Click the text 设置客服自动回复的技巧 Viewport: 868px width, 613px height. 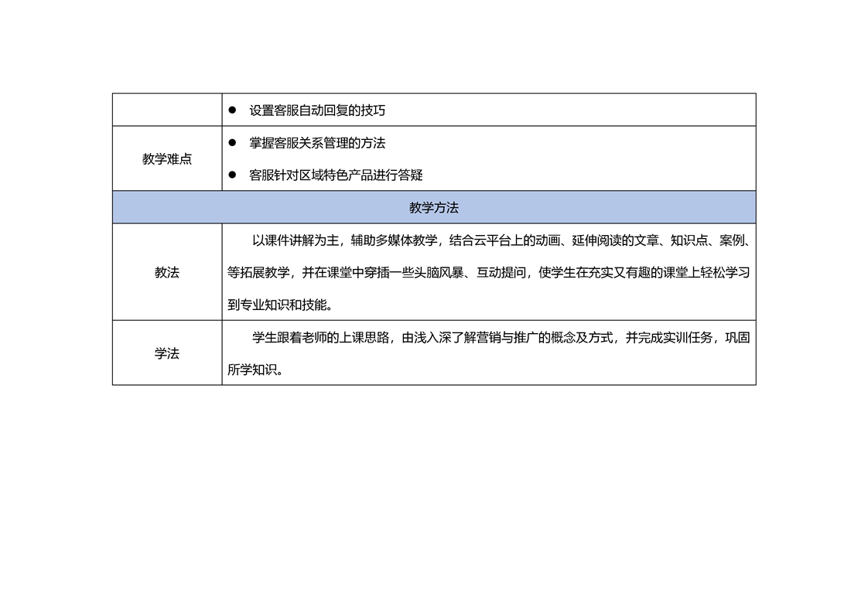click(x=317, y=111)
